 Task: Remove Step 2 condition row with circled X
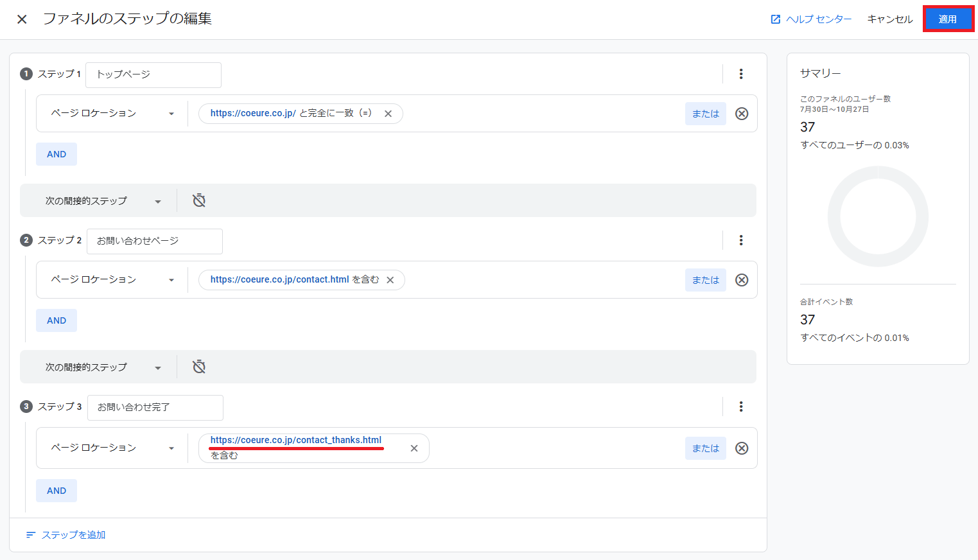click(742, 280)
